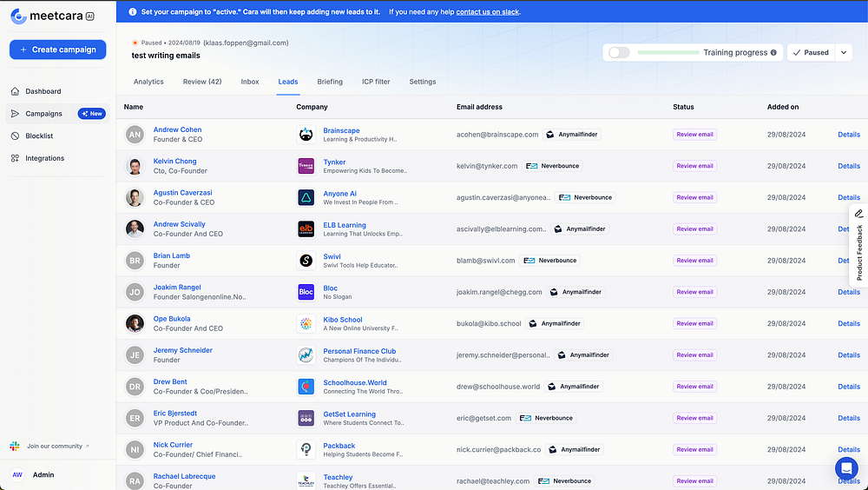Open Details for Kelvin Chong's row
Viewport: 868px width, 490px height.
click(849, 166)
